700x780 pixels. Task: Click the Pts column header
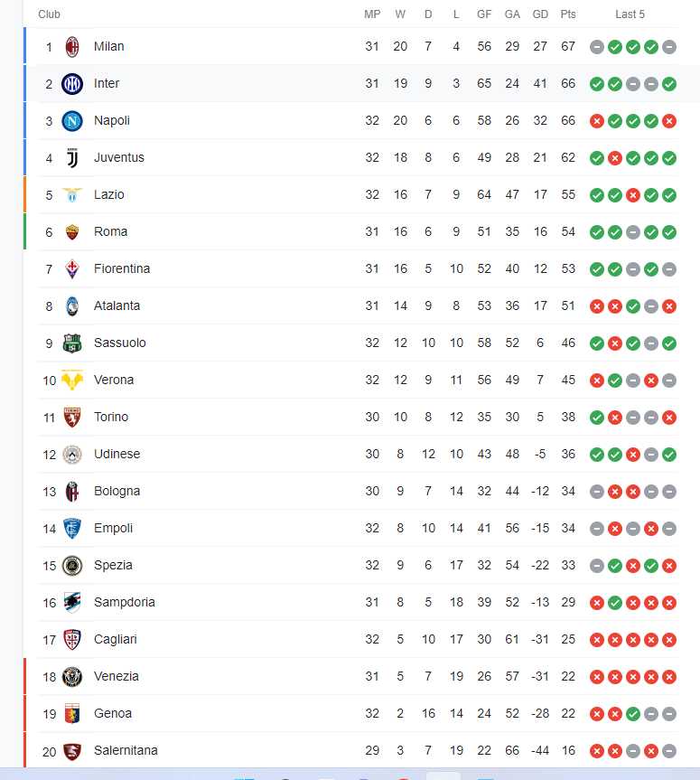(568, 14)
